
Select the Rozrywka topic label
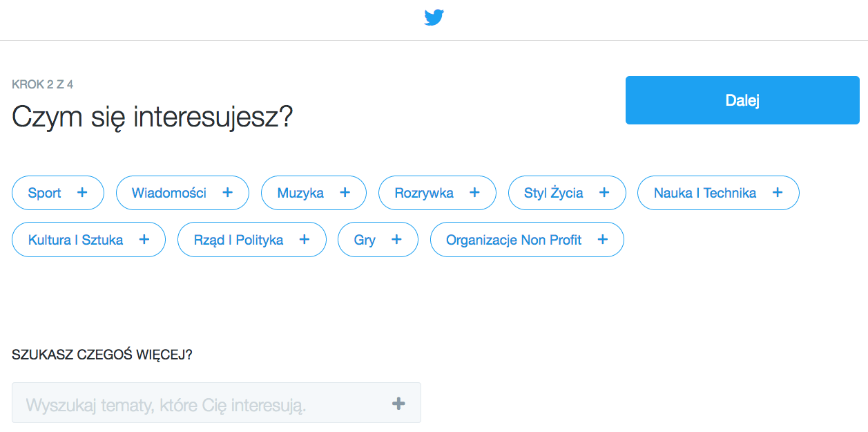[x=424, y=194]
